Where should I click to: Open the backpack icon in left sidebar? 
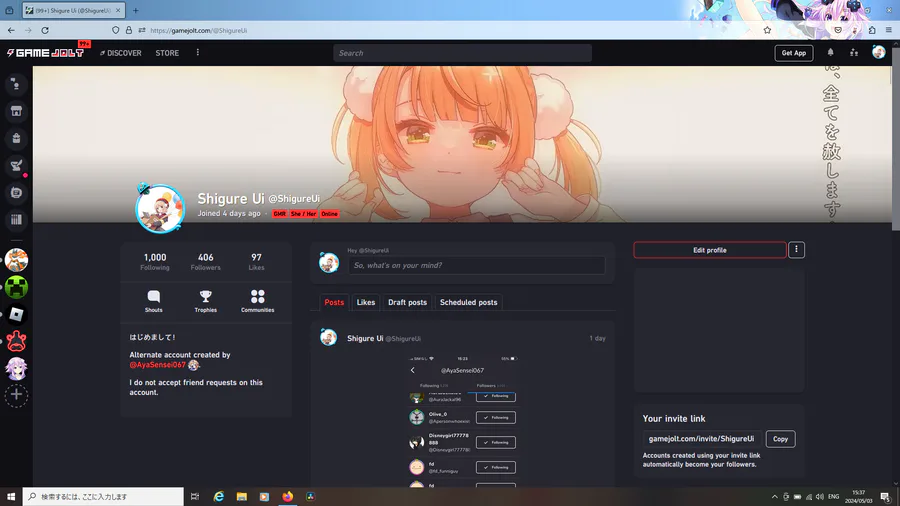point(16,138)
